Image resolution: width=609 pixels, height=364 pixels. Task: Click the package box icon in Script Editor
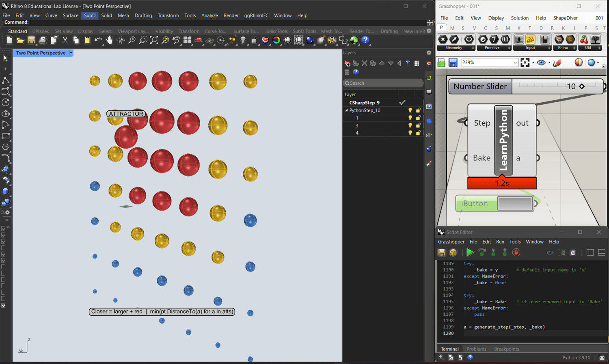(454, 252)
